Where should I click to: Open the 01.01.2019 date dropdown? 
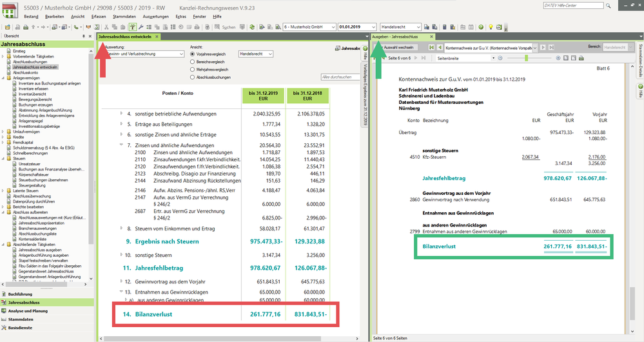pyautogui.click(x=373, y=27)
